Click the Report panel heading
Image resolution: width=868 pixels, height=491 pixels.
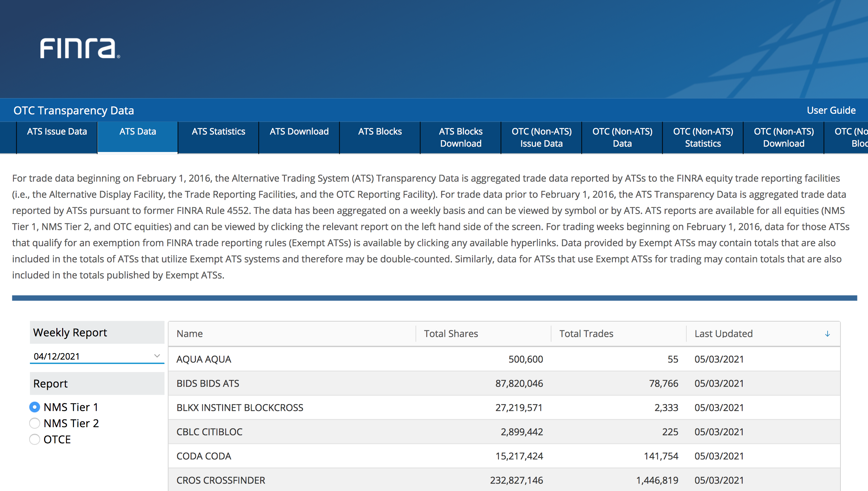coord(97,383)
